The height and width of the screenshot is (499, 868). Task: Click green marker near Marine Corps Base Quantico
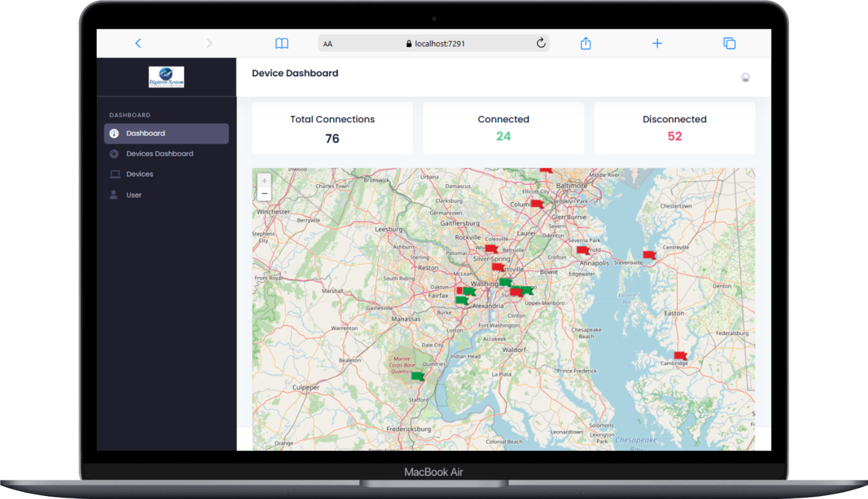pyautogui.click(x=417, y=376)
